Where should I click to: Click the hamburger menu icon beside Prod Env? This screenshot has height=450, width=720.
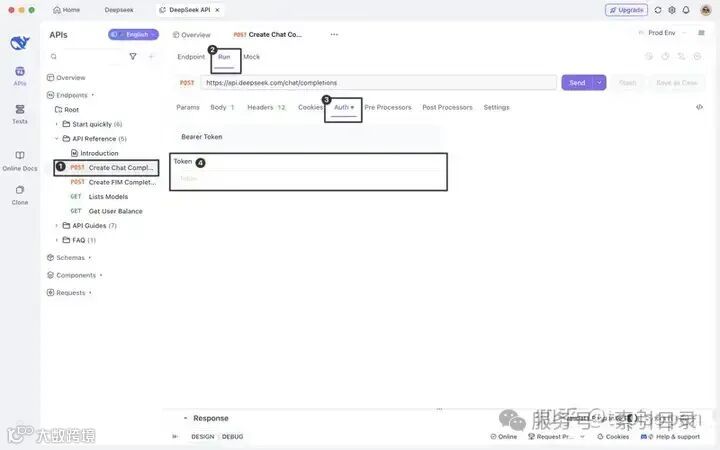point(701,33)
